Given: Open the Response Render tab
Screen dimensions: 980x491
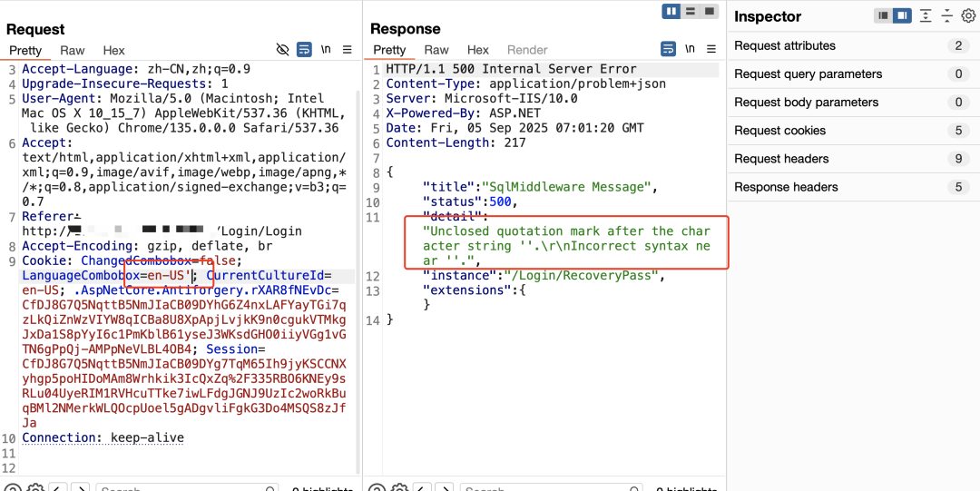Looking at the screenshot, I should point(527,50).
